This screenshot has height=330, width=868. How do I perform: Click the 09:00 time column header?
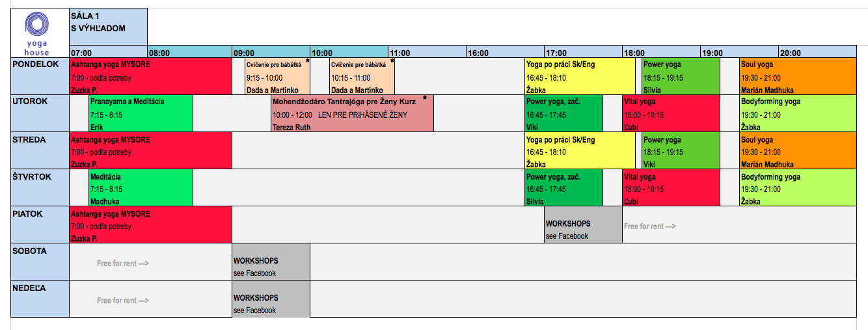(271, 53)
